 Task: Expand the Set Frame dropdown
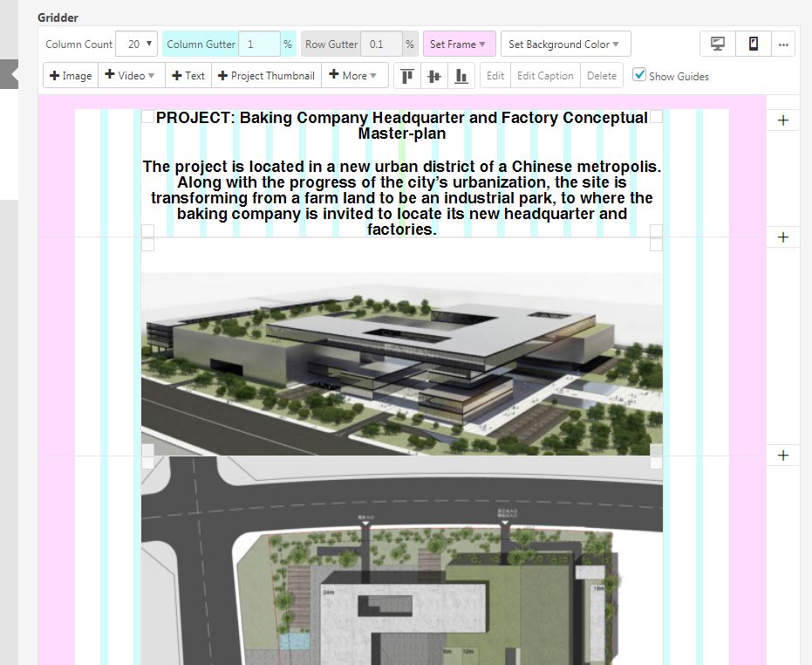[x=459, y=44]
